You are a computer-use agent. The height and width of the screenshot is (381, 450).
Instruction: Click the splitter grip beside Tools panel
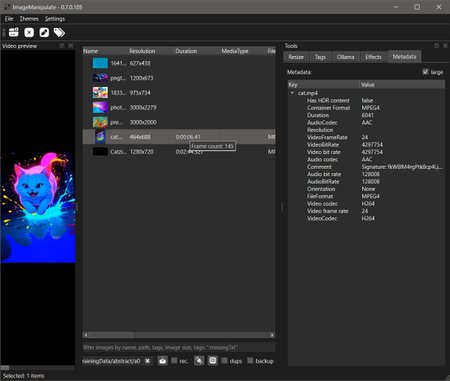(x=282, y=207)
